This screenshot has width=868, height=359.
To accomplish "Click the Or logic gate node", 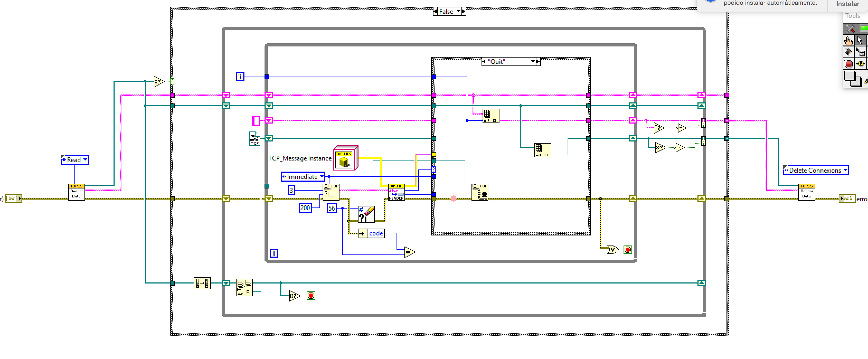I will coord(612,250).
